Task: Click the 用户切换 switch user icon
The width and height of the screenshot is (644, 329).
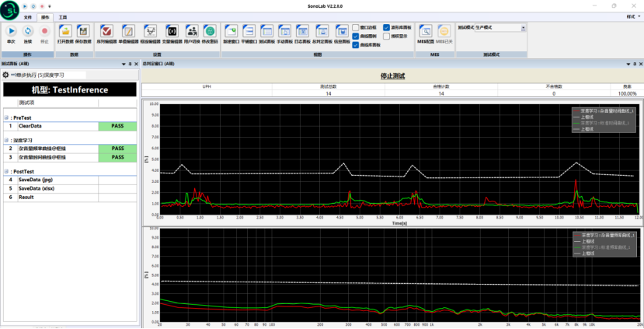Action: (192, 30)
